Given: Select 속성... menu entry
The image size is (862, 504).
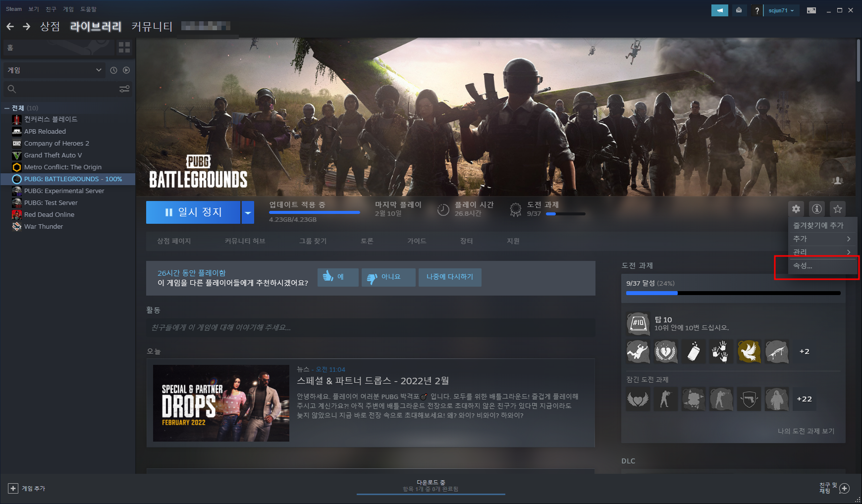Looking at the screenshot, I should click(x=822, y=266).
